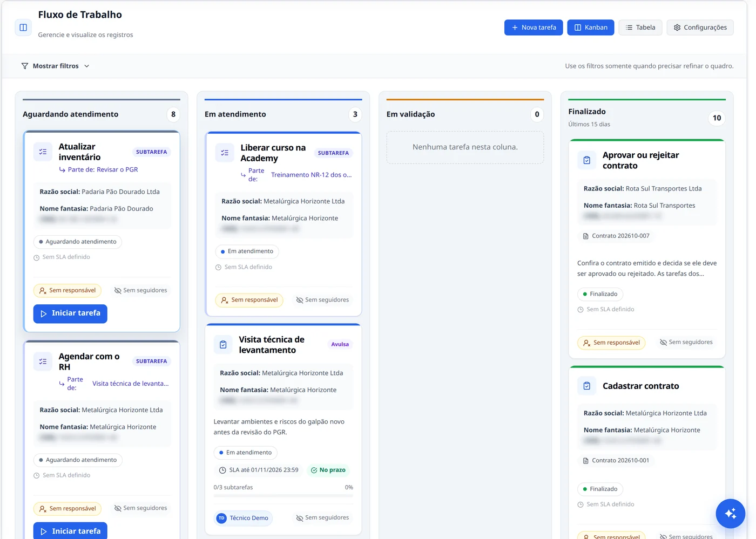Select the Finalizado column header
The height and width of the screenshot is (539, 756).
coord(587,112)
